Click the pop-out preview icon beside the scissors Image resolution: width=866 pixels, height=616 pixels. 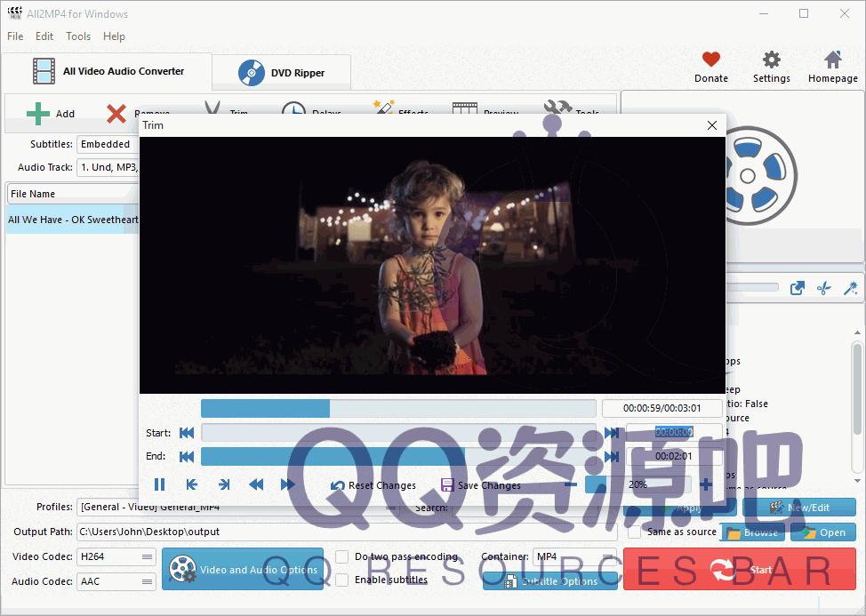(798, 286)
